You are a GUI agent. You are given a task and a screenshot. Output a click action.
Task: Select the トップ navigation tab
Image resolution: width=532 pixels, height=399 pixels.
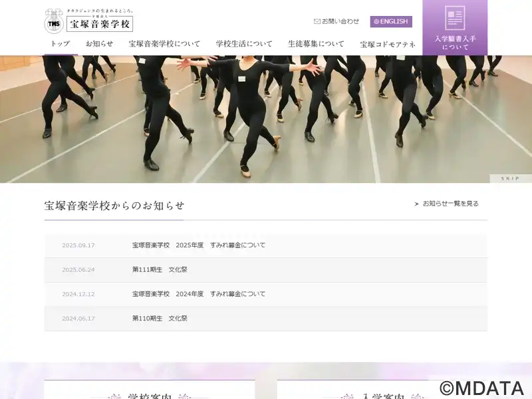pyautogui.click(x=61, y=44)
